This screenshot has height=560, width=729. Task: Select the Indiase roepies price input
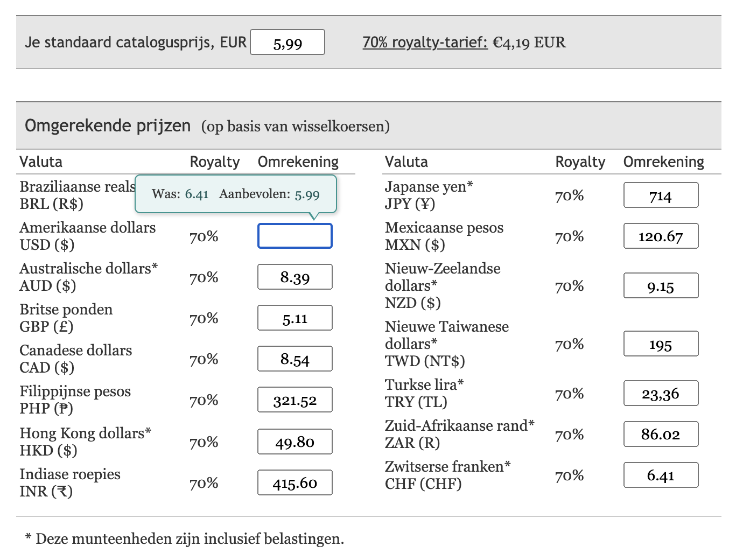[x=295, y=482]
